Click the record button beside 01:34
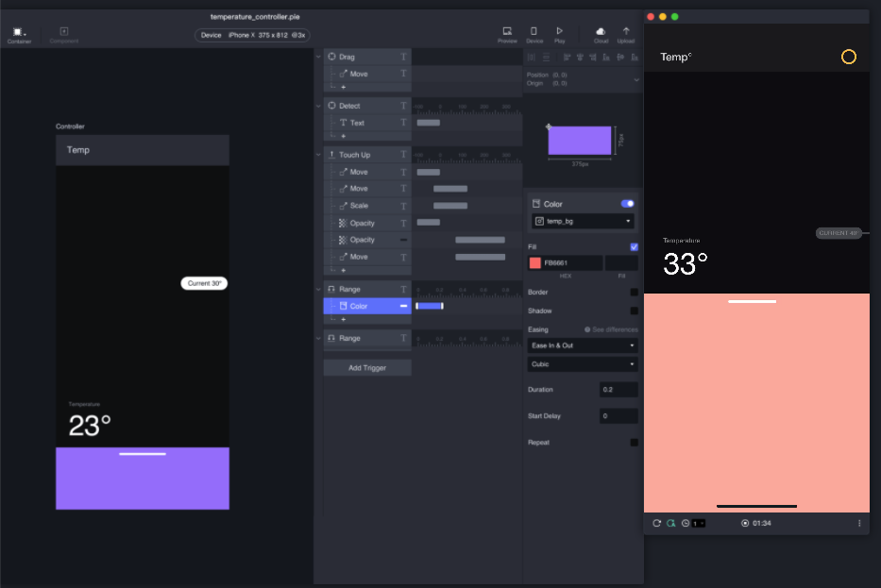Viewport: 881px width, 588px height. [745, 523]
